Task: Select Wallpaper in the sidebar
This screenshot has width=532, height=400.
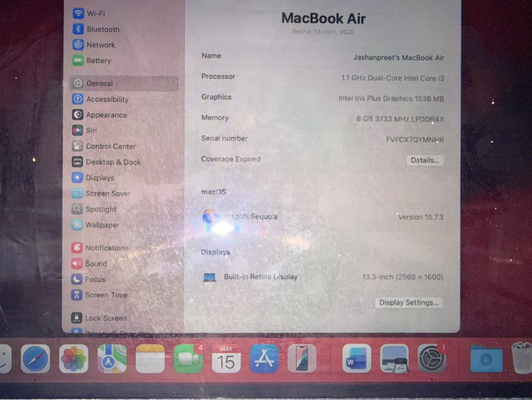Action: 95,225
